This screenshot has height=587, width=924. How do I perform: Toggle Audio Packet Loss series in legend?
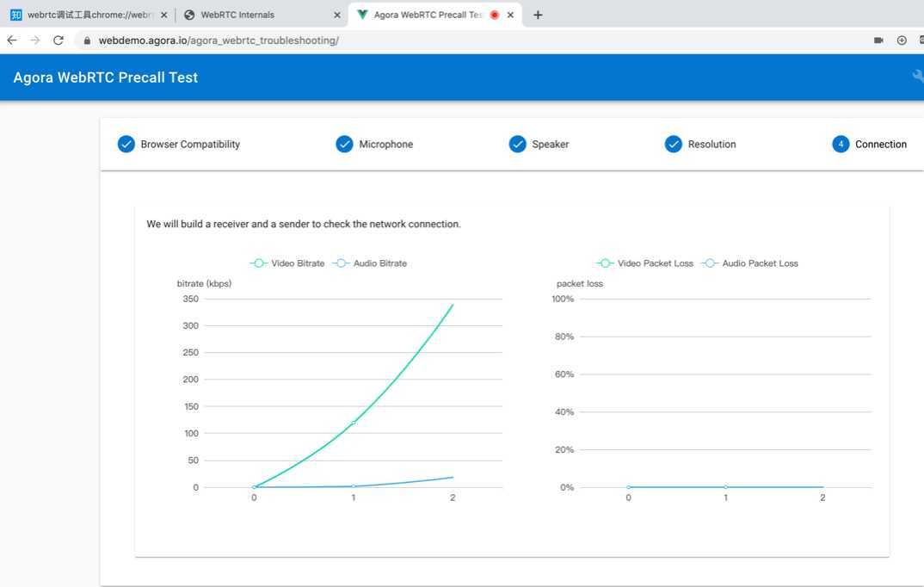(x=749, y=263)
